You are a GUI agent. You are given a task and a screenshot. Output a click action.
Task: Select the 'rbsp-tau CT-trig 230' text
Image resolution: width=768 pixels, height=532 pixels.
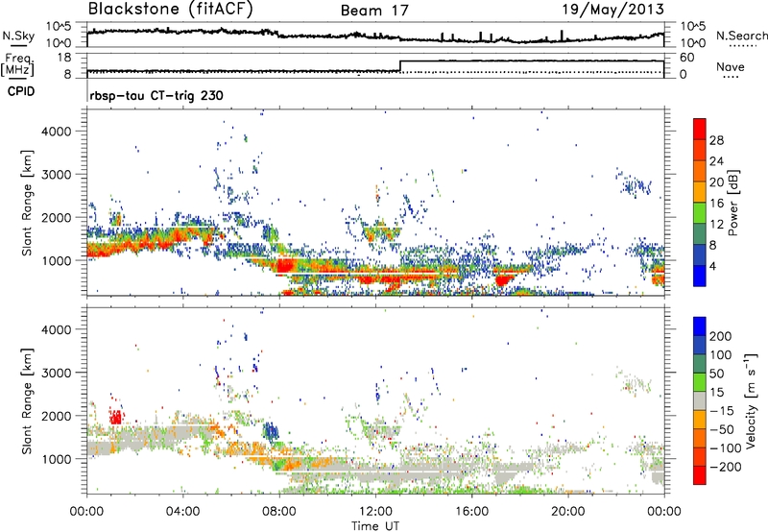(156, 95)
